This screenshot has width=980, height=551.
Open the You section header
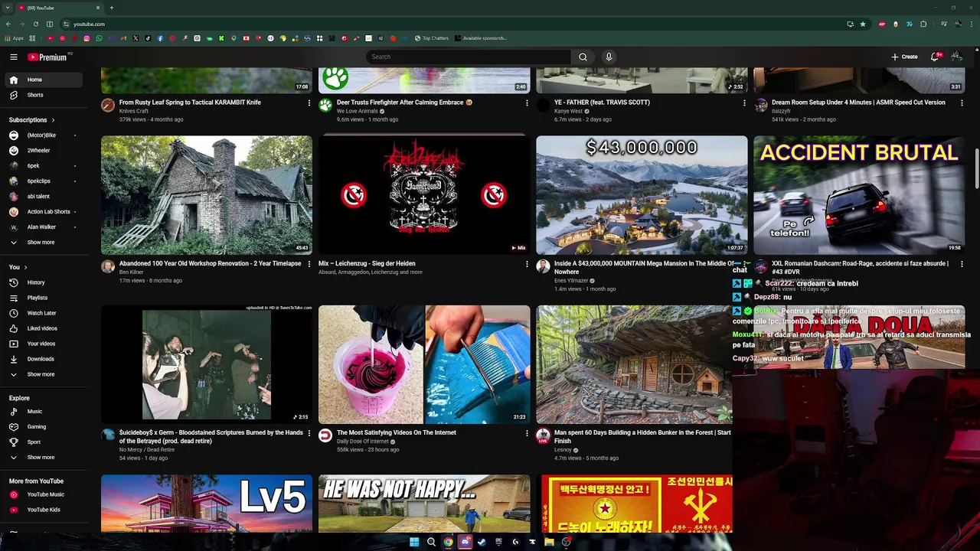click(x=18, y=267)
